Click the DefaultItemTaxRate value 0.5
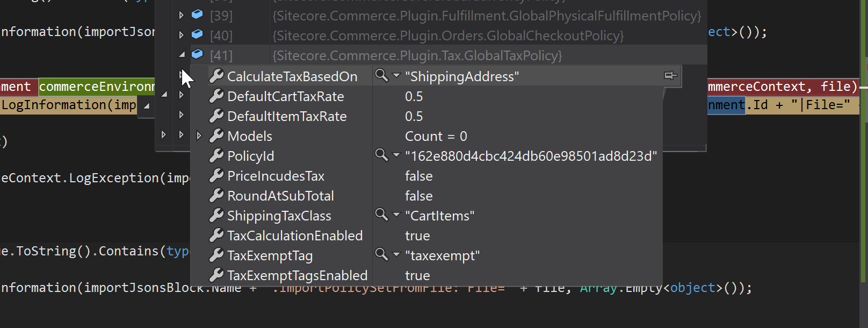The width and height of the screenshot is (868, 328). (x=414, y=116)
